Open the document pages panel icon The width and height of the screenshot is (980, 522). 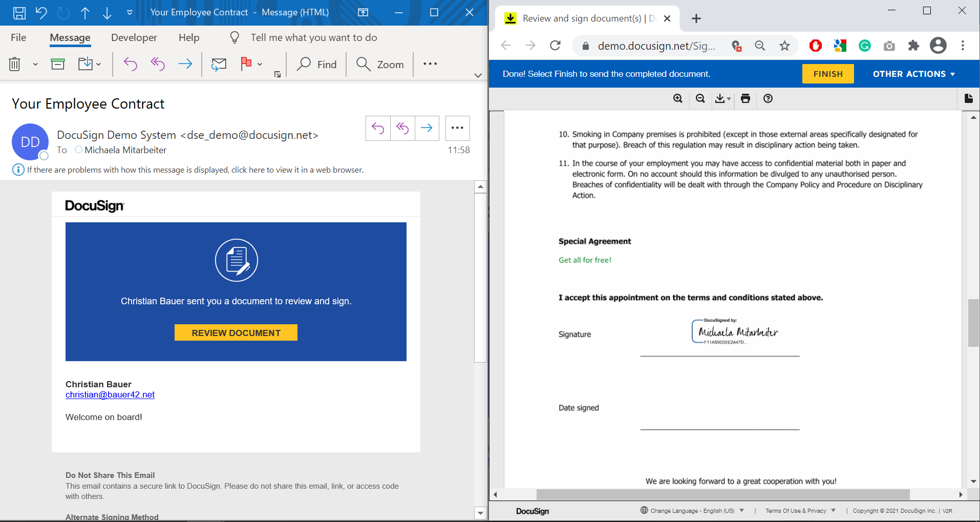tap(968, 98)
